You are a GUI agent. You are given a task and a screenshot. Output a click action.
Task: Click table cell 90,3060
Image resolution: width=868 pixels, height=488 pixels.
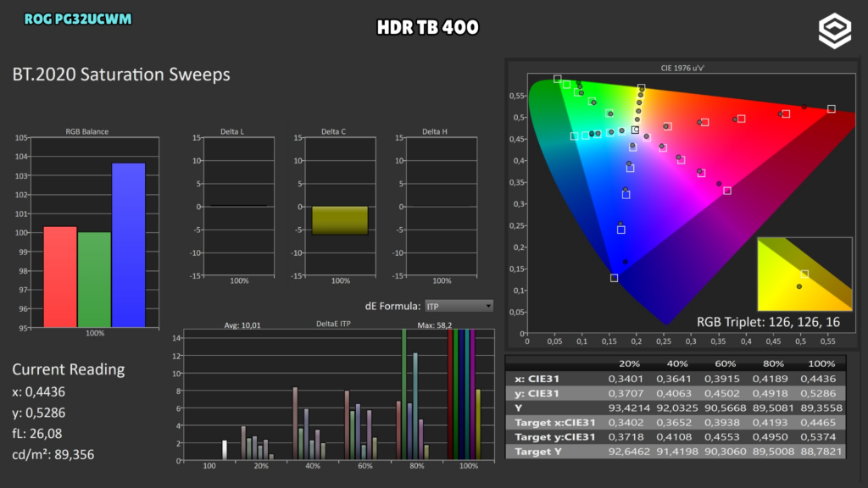725,452
